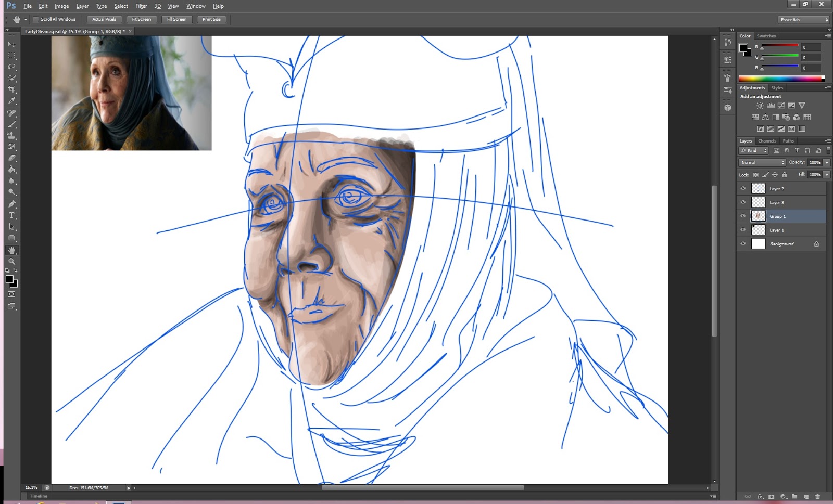
Task: Open the Filter menu
Action: click(x=141, y=6)
